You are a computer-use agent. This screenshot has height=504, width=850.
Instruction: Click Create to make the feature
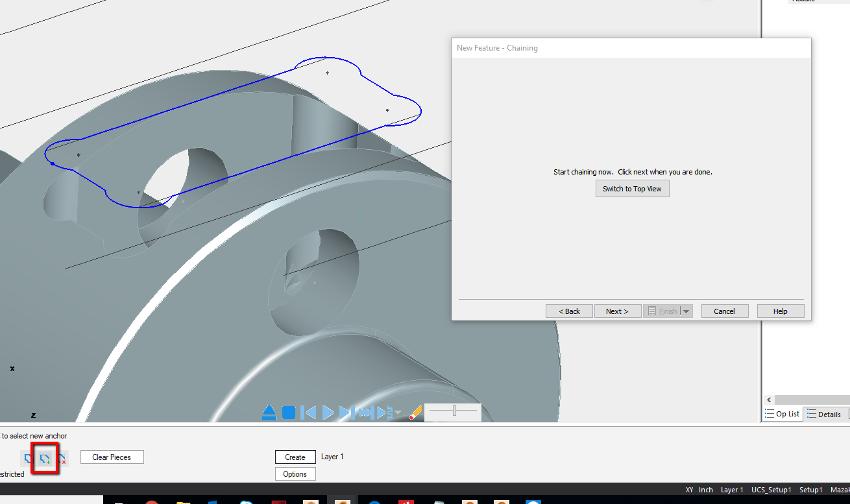pos(295,457)
